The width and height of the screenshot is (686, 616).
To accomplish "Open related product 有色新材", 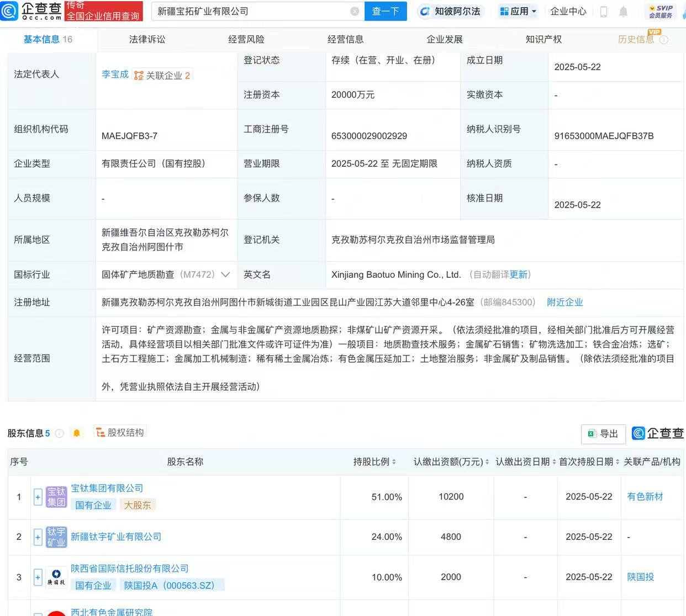I will (x=645, y=497).
